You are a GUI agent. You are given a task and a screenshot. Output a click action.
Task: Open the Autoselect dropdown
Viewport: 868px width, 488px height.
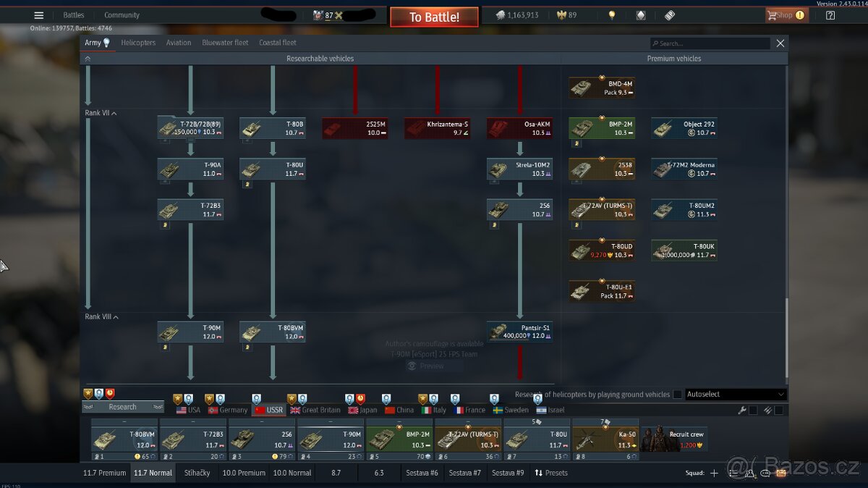coord(735,395)
